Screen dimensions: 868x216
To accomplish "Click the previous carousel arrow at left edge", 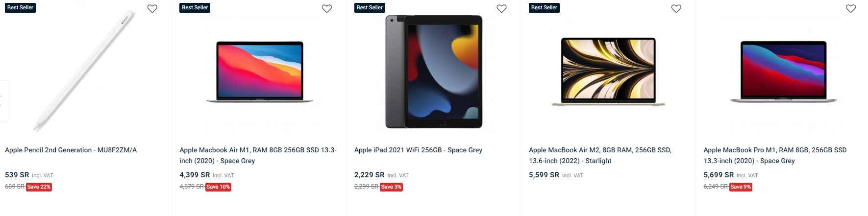I will (x=3, y=100).
